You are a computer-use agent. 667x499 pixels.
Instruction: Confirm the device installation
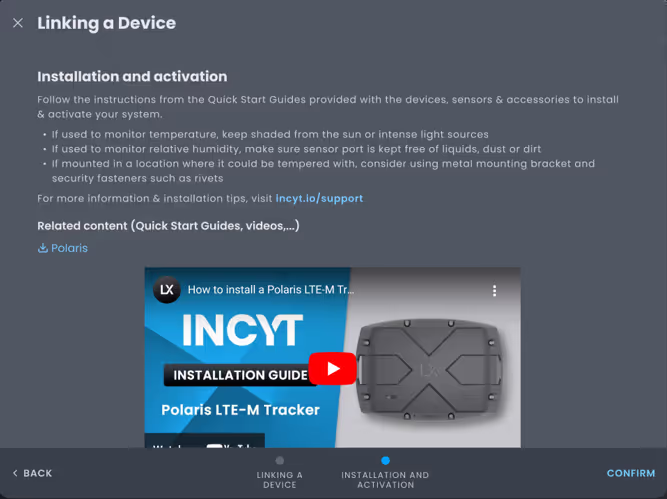coord(631,473)
